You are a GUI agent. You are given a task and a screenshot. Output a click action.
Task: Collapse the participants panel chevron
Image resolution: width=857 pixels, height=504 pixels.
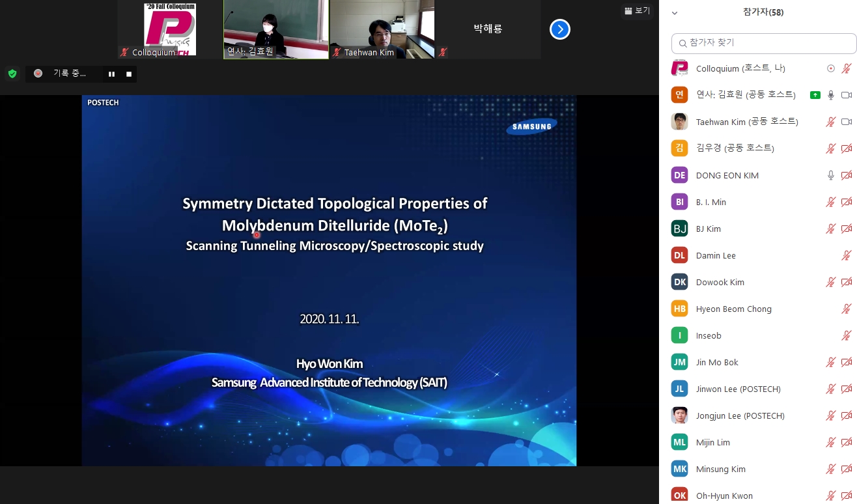tap(675, 12)
